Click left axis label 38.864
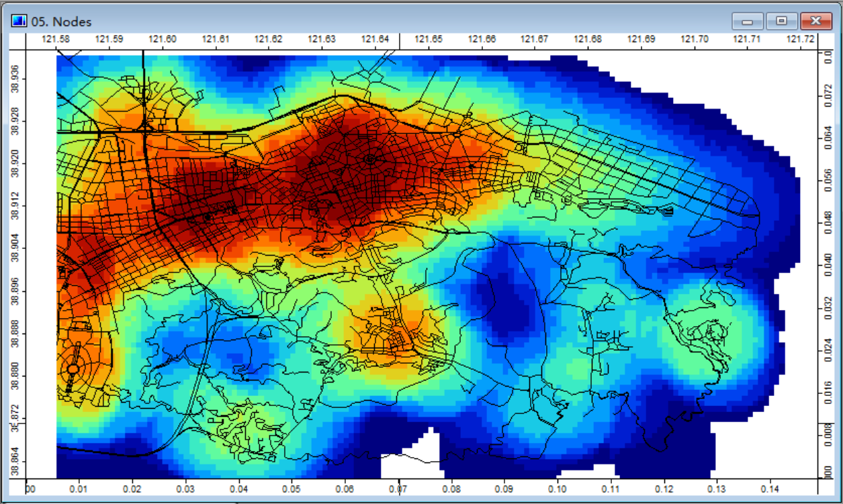843x504 pixels. [16, 460]
